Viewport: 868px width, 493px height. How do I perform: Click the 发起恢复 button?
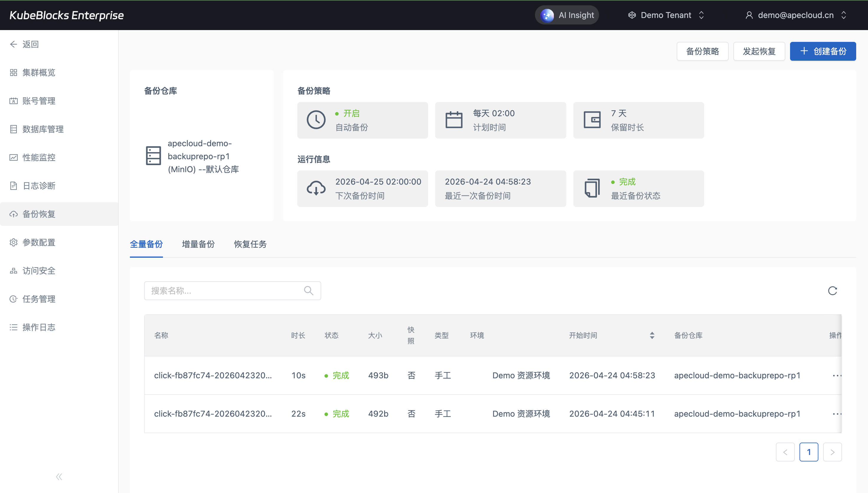(759, 52)
